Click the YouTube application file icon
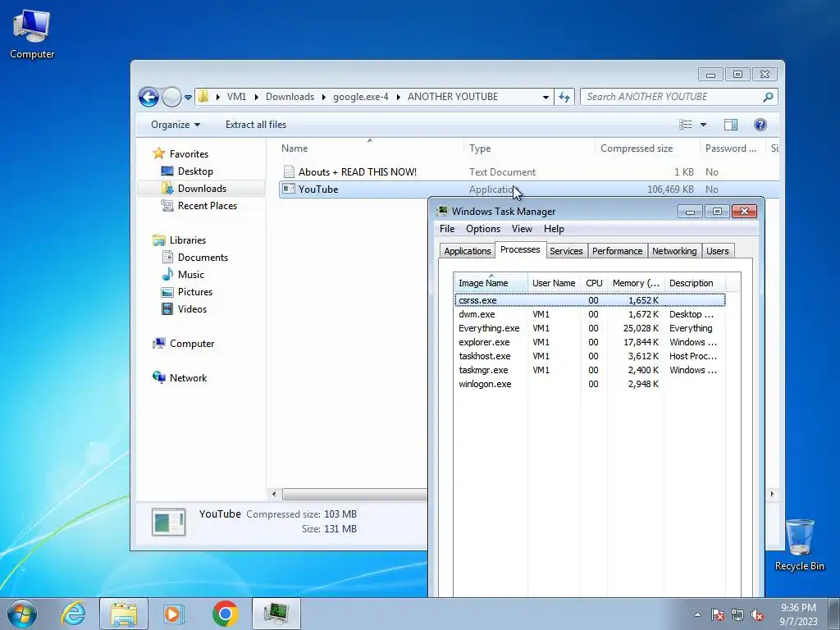This screenshot has width=840, height=630. 289,189
